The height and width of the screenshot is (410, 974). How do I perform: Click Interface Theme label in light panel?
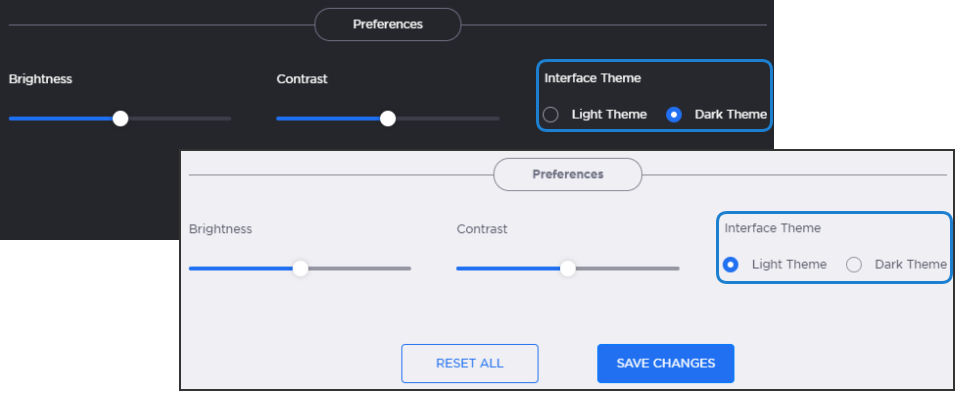773,228
